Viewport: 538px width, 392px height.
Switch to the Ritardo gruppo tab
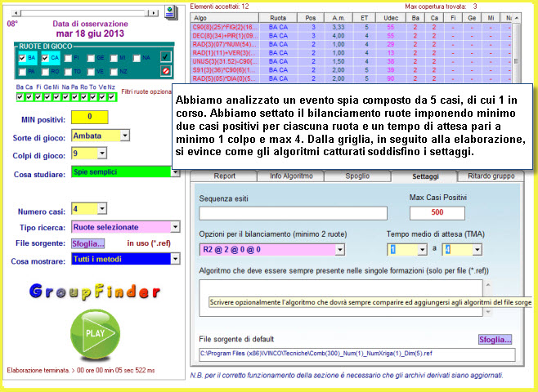[491, 176]
